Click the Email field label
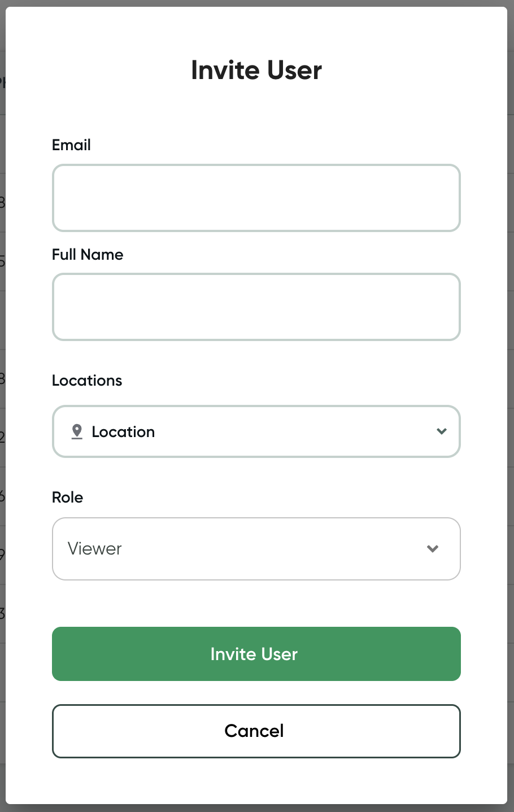This screenshot has height=812, width=514. [x=71, y=145]
